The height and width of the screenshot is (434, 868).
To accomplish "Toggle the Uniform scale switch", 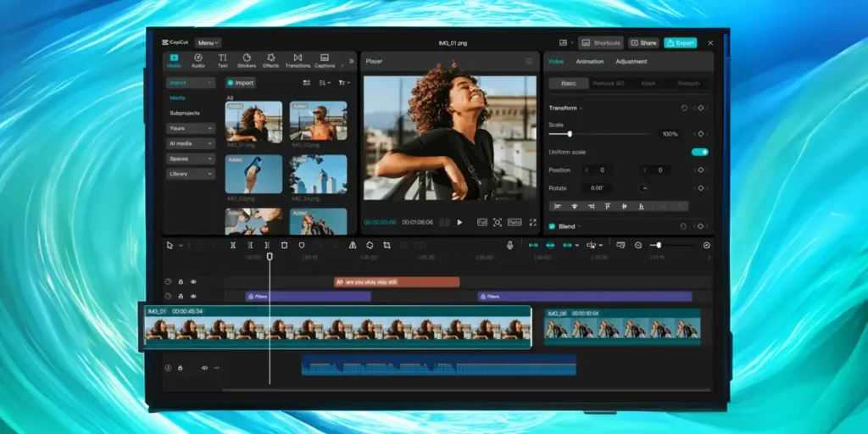I will tap(699, 152).
